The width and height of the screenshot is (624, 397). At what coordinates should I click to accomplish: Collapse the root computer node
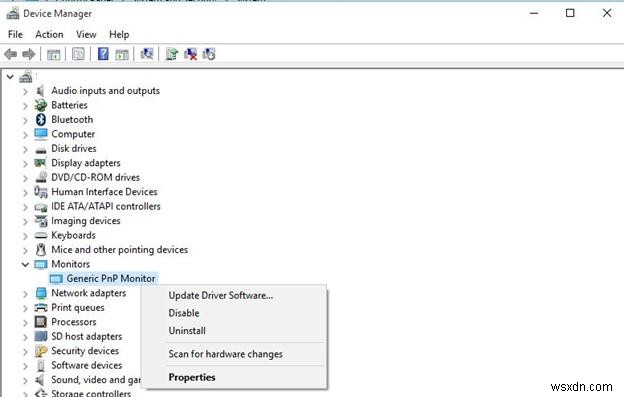coord(10,76)
